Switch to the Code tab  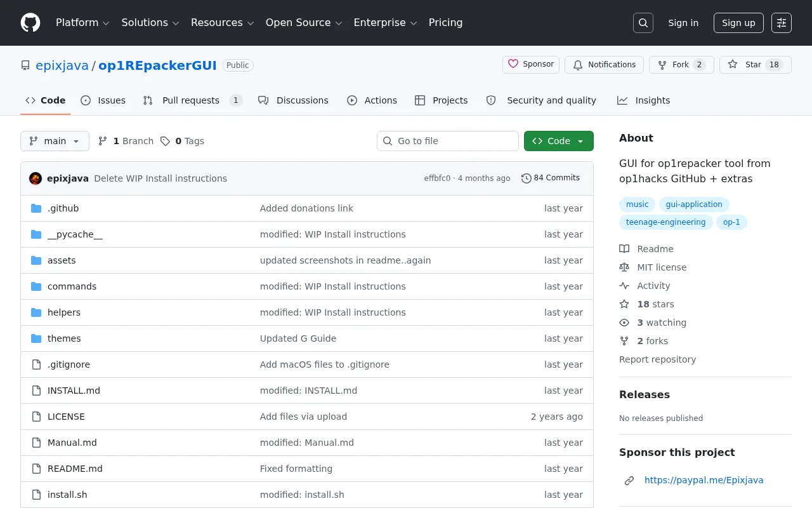(46, 100)
